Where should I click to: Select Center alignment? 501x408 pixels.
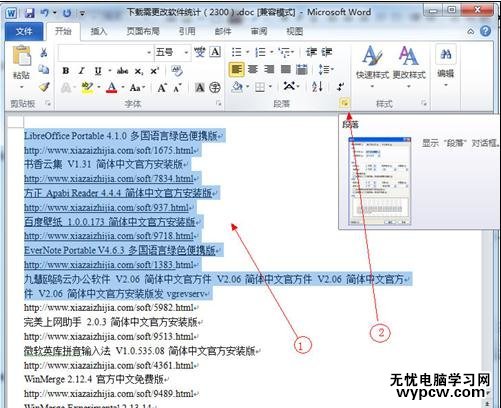coord(253,69)
